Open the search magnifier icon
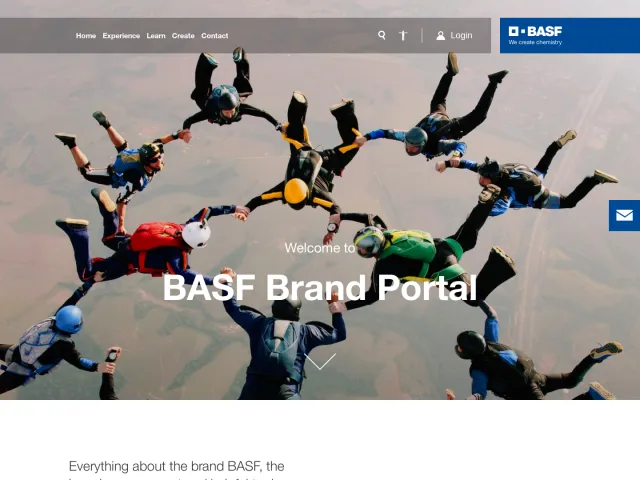Viewport: 640px width, 480px height. [x=382, y=36]
